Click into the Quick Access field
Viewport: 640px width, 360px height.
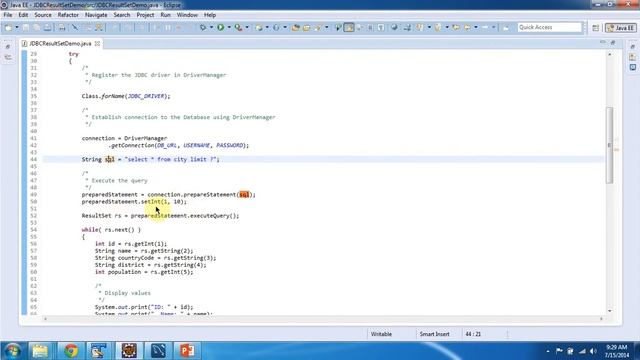click(x=549, y=27)
